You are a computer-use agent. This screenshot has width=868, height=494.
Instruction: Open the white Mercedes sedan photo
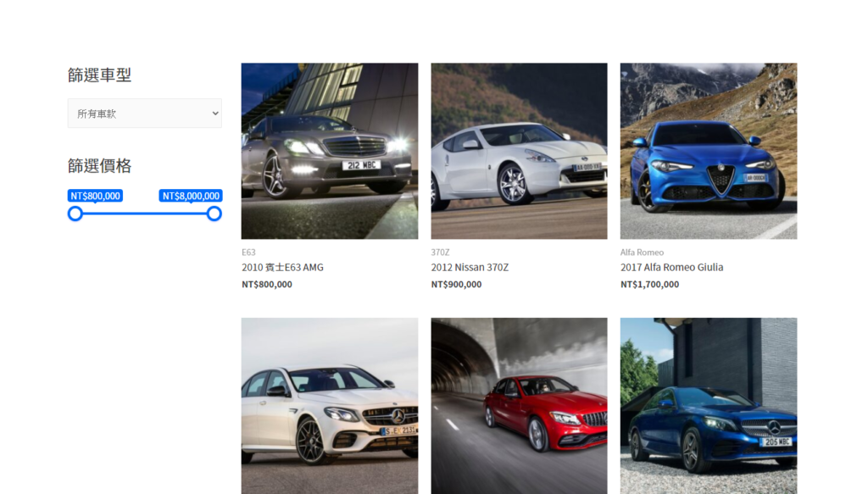(330, 406)
